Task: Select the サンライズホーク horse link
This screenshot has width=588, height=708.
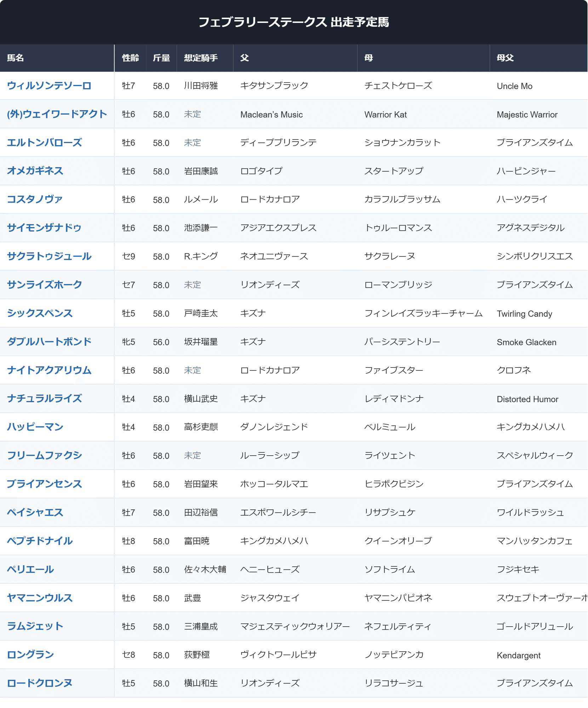Action: (x=45, y=285)
